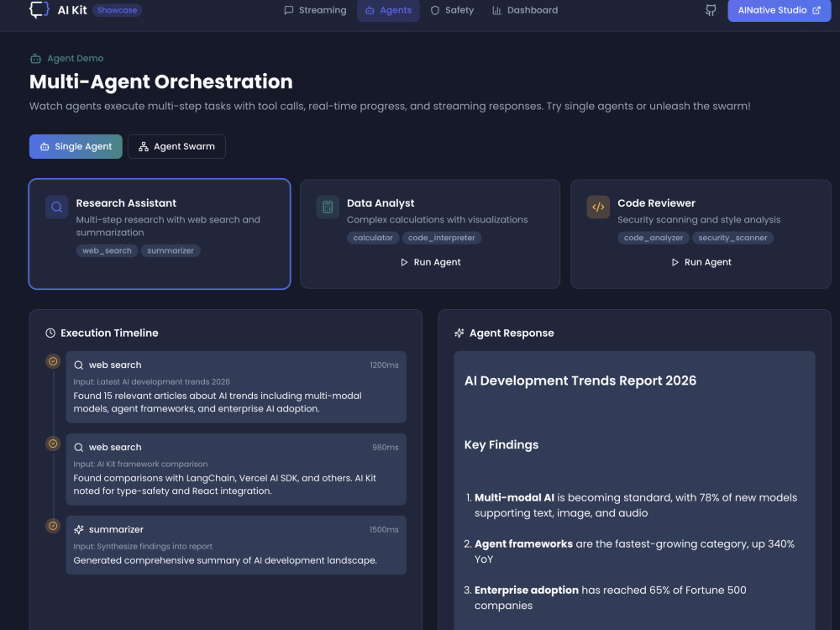
Task: Click the Code Reviewer code brackets icon
Action: [x=598, y=207]
